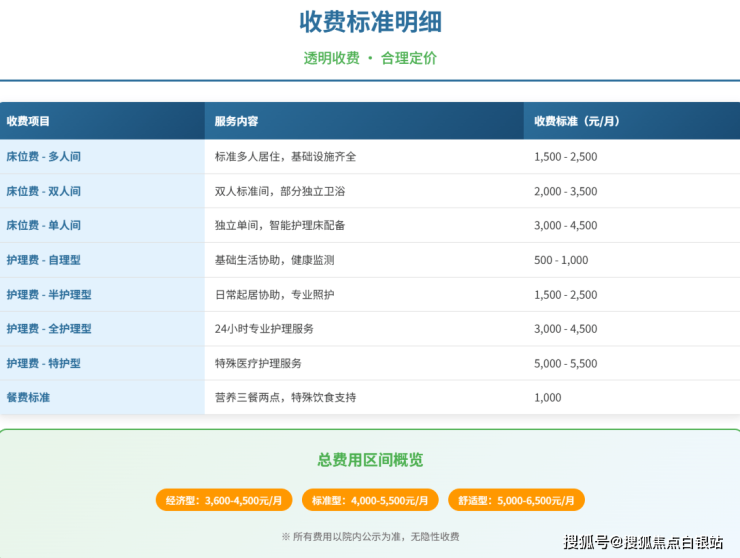This screenshot has height=558, width=740.
Task: Click the 收费标准明细 page title
Action: (x=370, y=22)
